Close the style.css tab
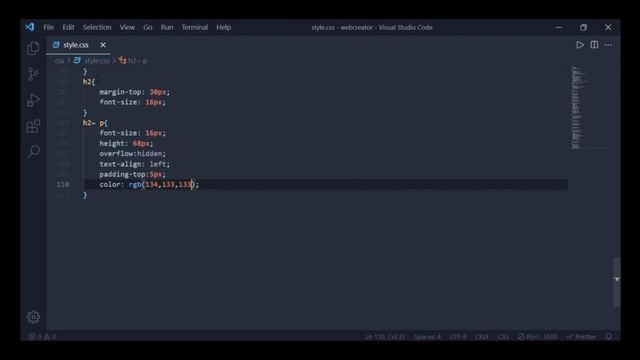Screen dimensions: 640x360 pos(103,45)
